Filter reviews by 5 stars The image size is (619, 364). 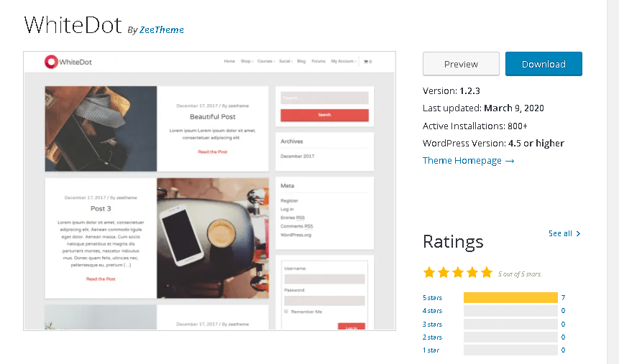tap(432, 298)
